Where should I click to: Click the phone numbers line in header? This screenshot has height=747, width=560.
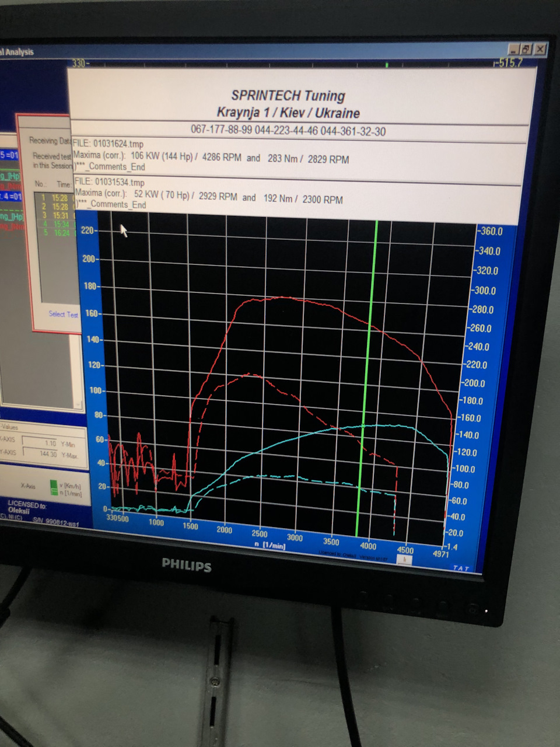288,131
